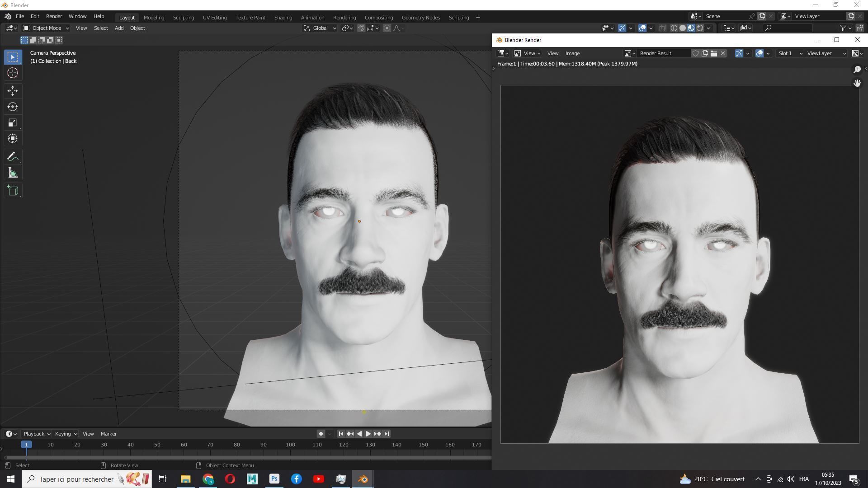
Task: Play the animation forward
Action: (x=368, y=434)
